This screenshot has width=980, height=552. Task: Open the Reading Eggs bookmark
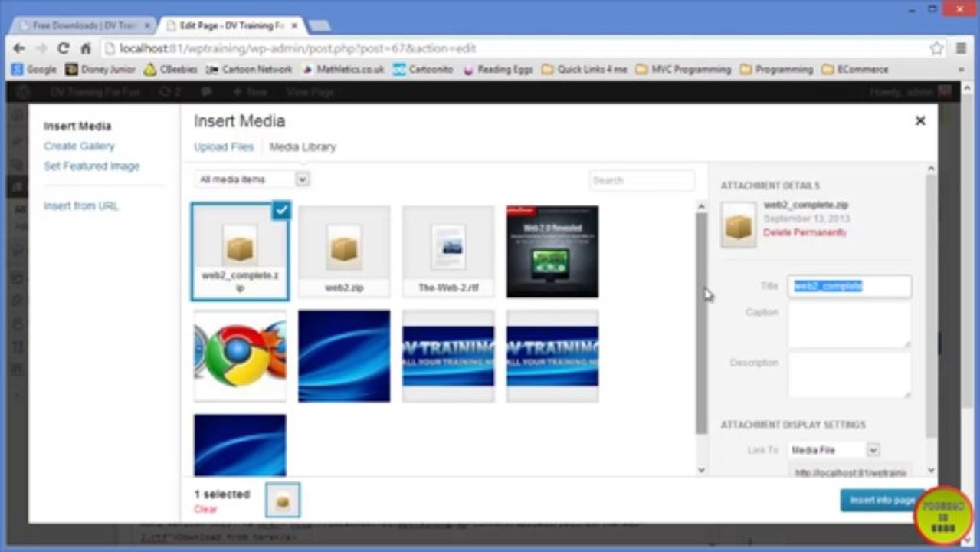[497, 69]
